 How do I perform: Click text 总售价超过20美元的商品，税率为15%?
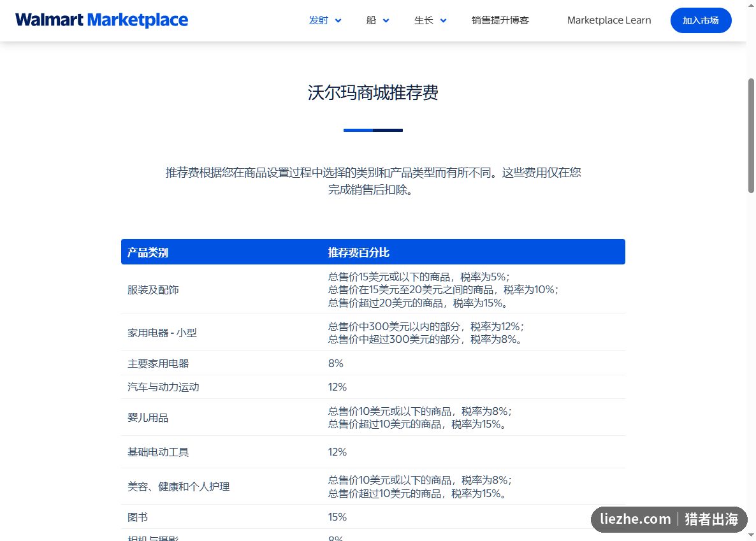[x=418, y=303]
